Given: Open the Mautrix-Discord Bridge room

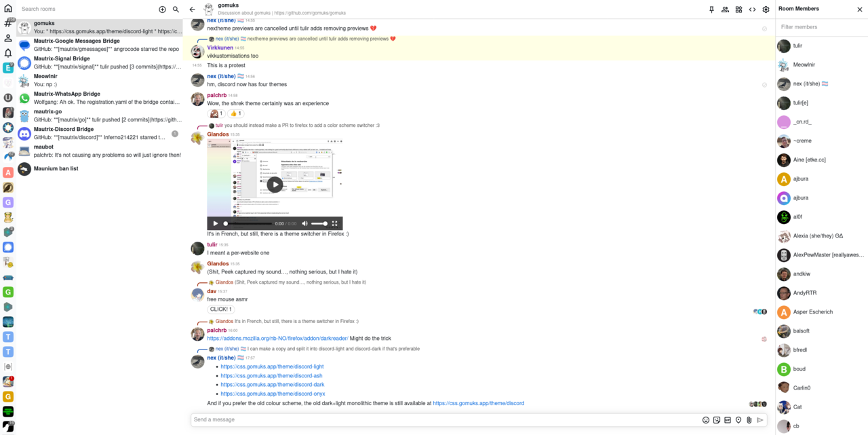Looking at the screenshot, I should [x=64, y=129].
